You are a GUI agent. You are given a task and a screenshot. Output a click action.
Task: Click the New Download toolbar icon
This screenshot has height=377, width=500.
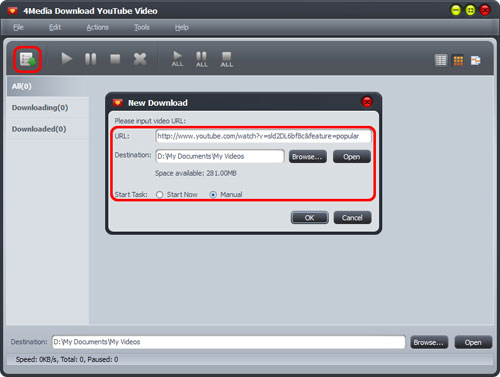[27, 59]
